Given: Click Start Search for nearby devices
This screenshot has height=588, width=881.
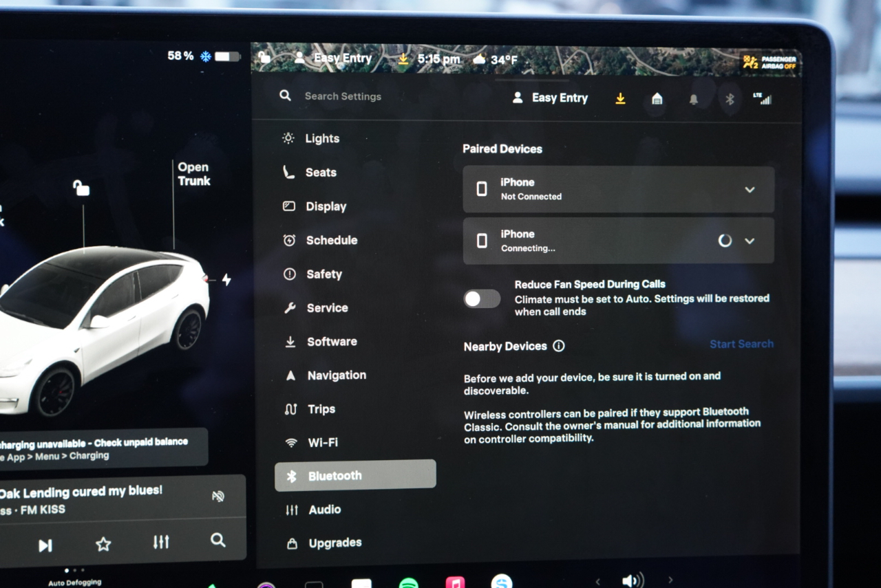Looking at the screenshot, I should (x=741, y=343).
